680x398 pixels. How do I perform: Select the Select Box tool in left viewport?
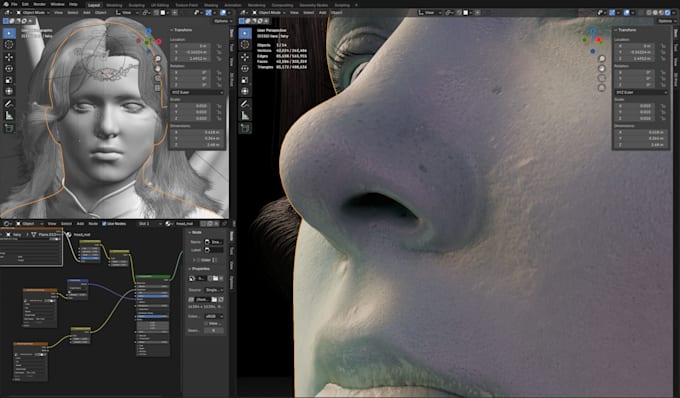pyautogui.click(x=9, y=33)
